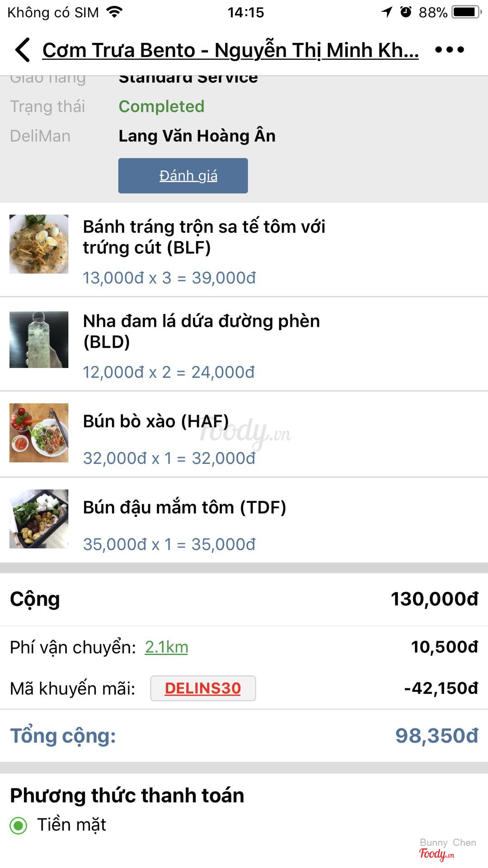
Task: Select the Tiền mặt payment radio button
Action: pos(19,826)
